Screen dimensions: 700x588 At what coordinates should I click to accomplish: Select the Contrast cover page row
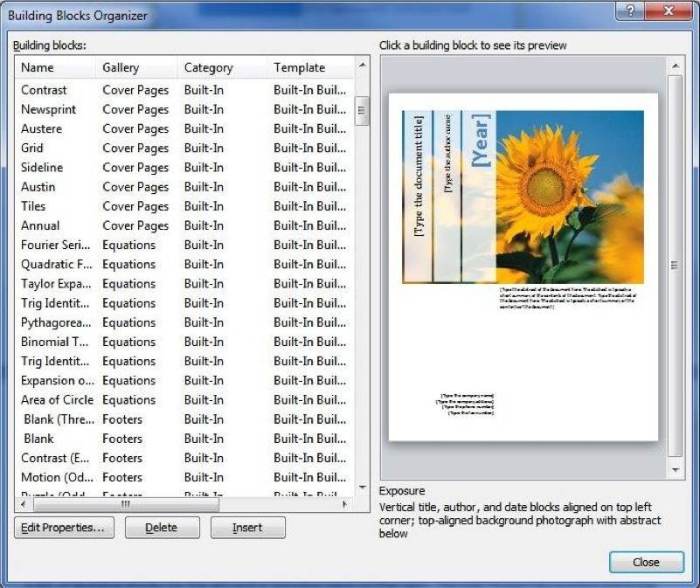coord(184,90)
